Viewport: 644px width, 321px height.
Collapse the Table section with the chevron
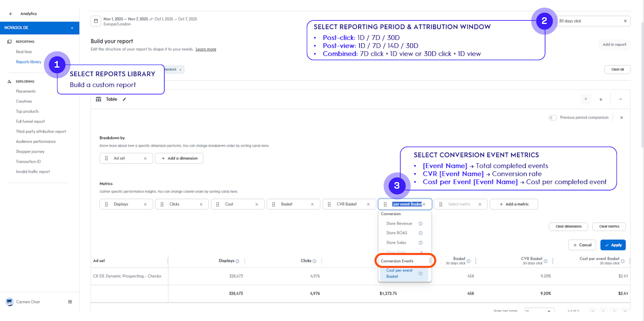click(620, 99)
